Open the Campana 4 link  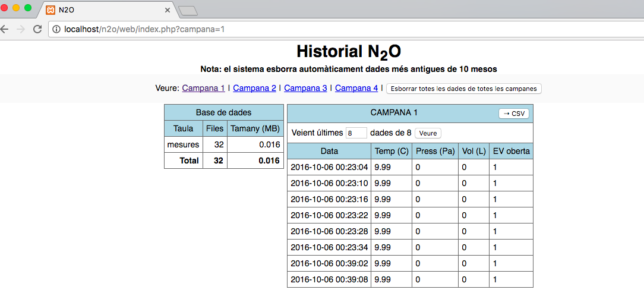(x=356, y=88)
